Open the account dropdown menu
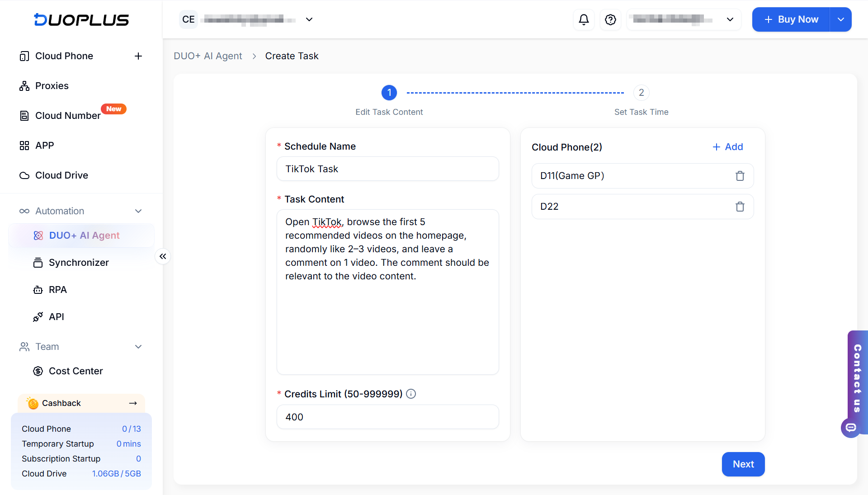868x495 pixels. [x=684, y=19]
